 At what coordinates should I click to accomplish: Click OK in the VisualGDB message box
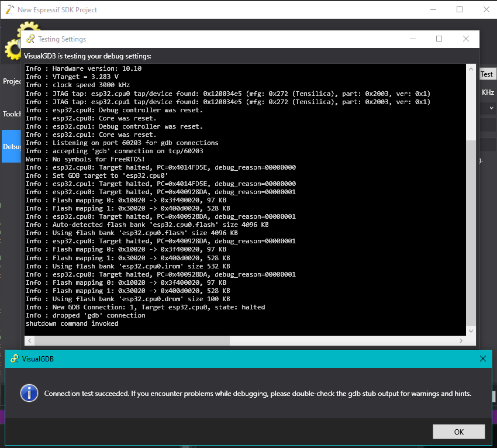coord(458,432)
